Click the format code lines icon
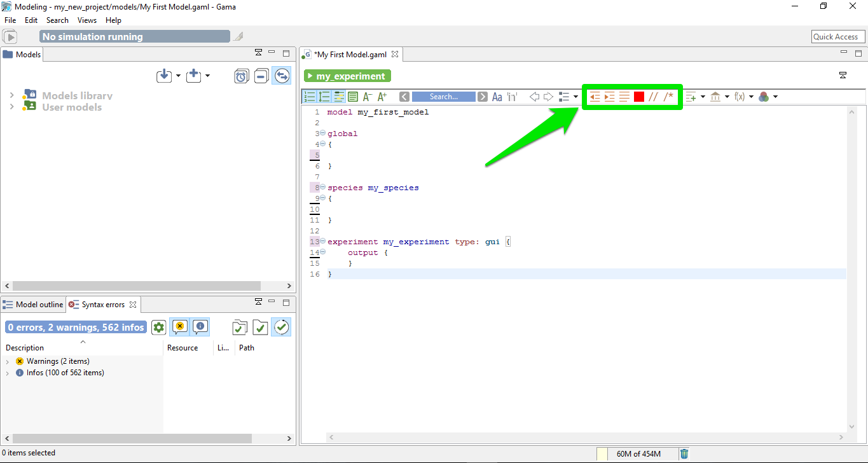The image size is (868, 463). pos(624,97)
